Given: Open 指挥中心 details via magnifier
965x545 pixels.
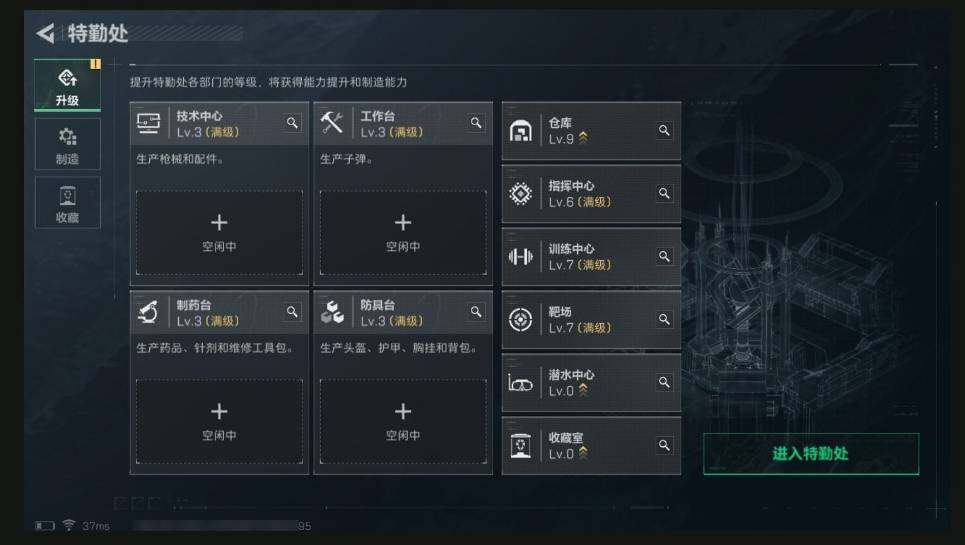Looking at the screenshot, I should pyautogui.click(x=664, y=193).
